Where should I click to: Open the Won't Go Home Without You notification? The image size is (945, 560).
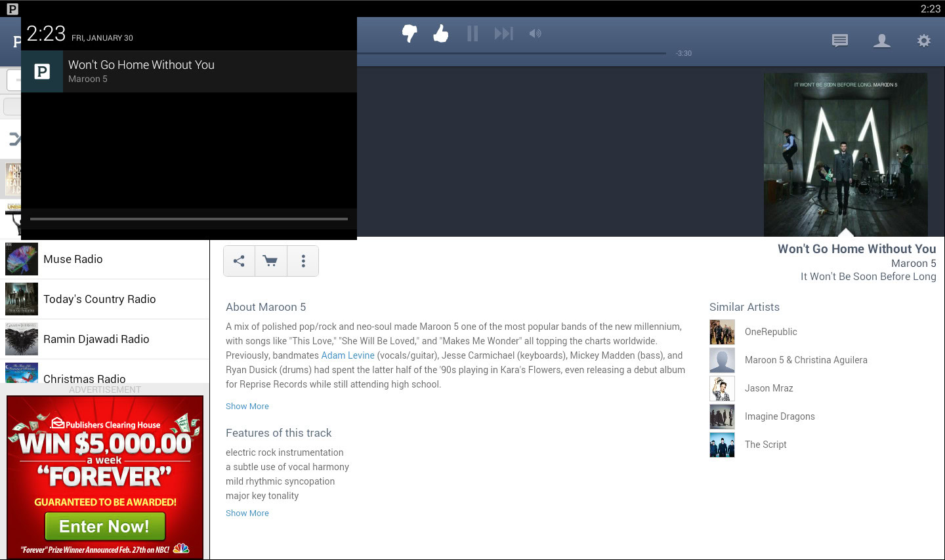tap(189, 71)
